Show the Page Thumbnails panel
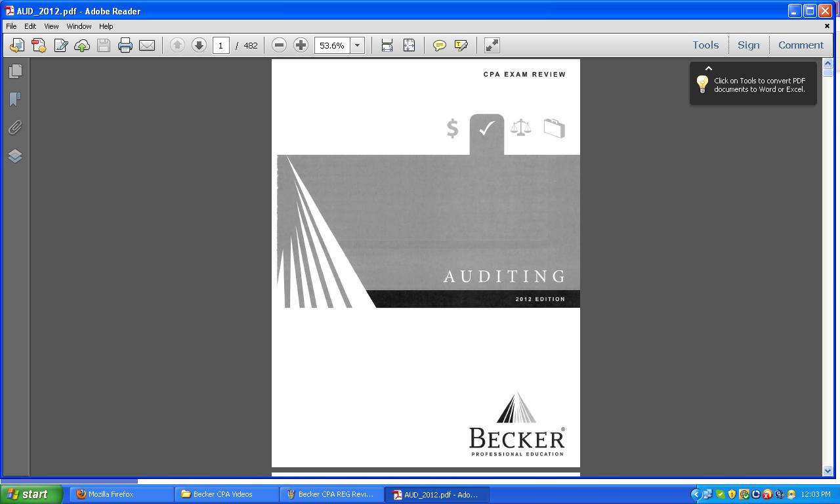The image size is (840, 504). click(x=15, y=71)
